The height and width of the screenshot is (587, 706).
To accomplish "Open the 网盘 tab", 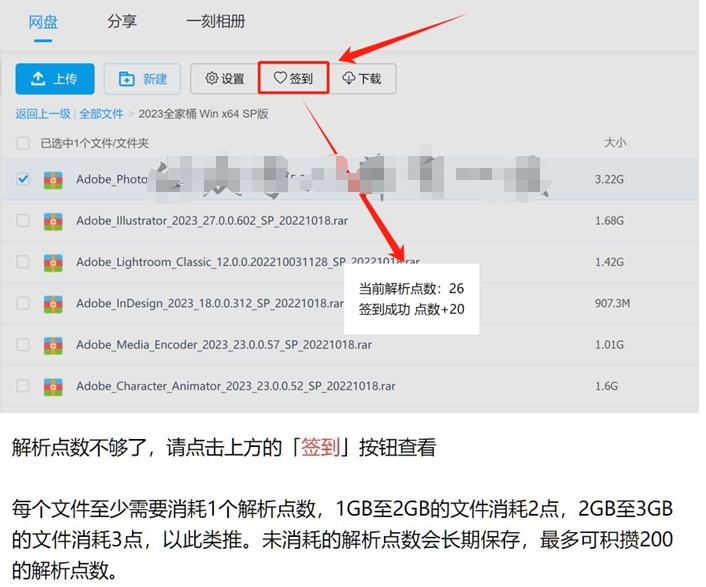I will pos(43,22).
